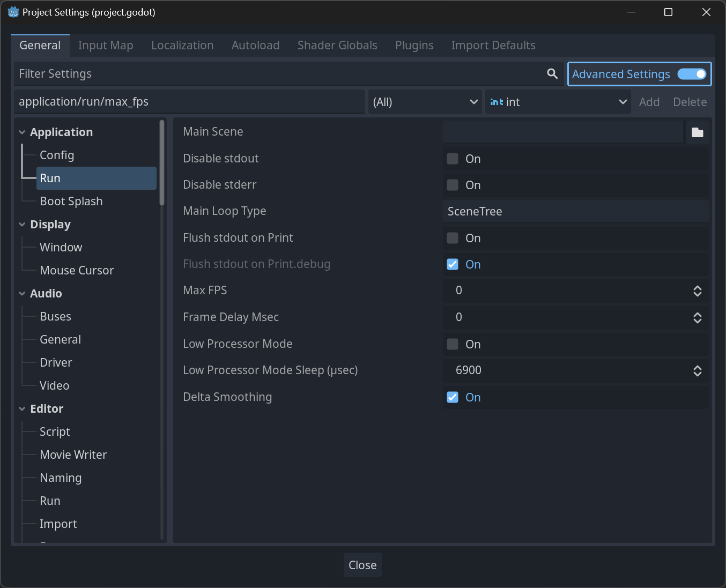Click the settings tree vertical scrollbar

coord(162,163)
